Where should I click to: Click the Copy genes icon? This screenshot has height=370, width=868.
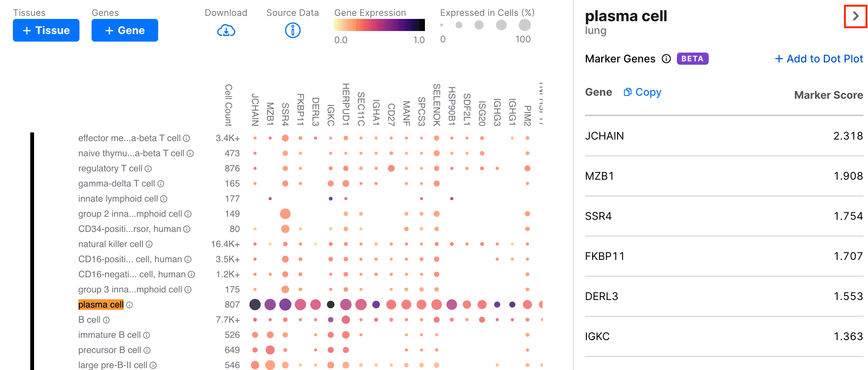pos(627,92)
